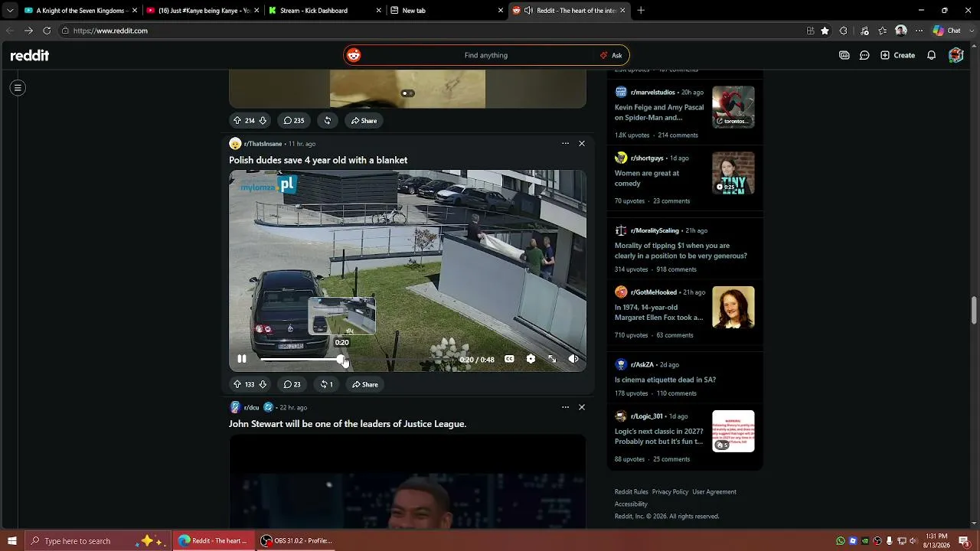
Task: Upvote the Polish dudes blanket post
Action: pos(237,384)
